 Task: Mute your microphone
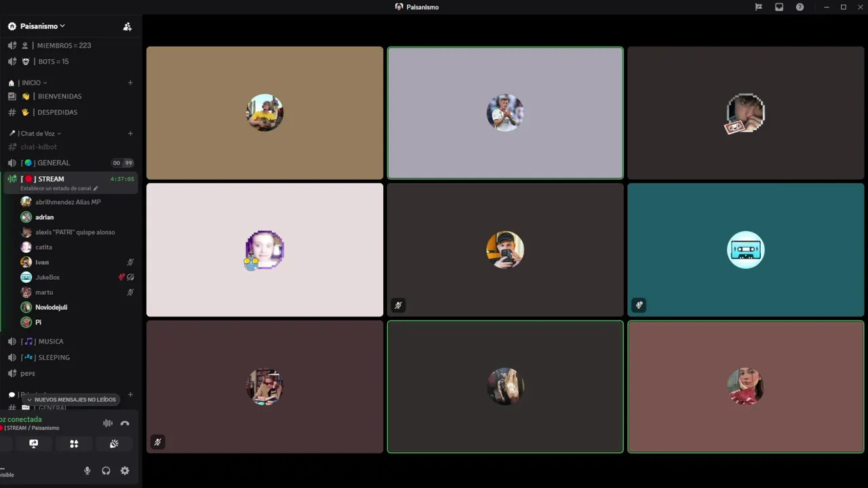click(x=87, y=470)
